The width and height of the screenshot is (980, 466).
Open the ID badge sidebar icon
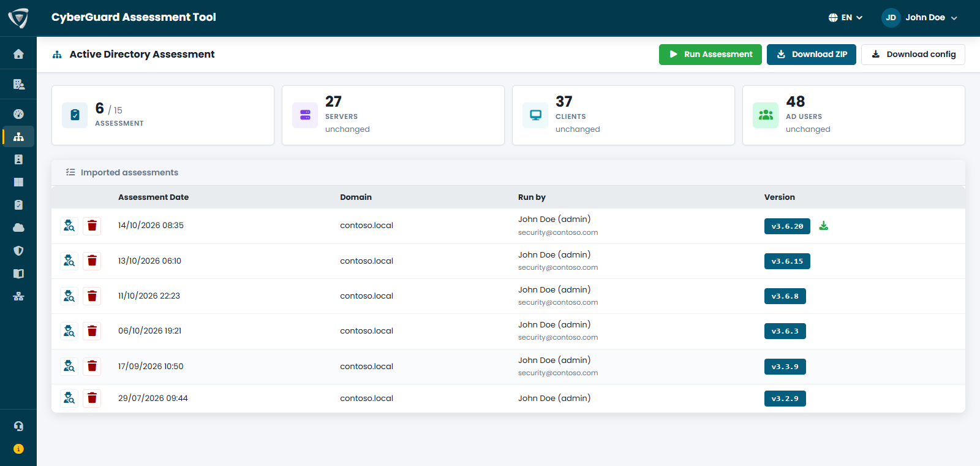tap(18, 159)
